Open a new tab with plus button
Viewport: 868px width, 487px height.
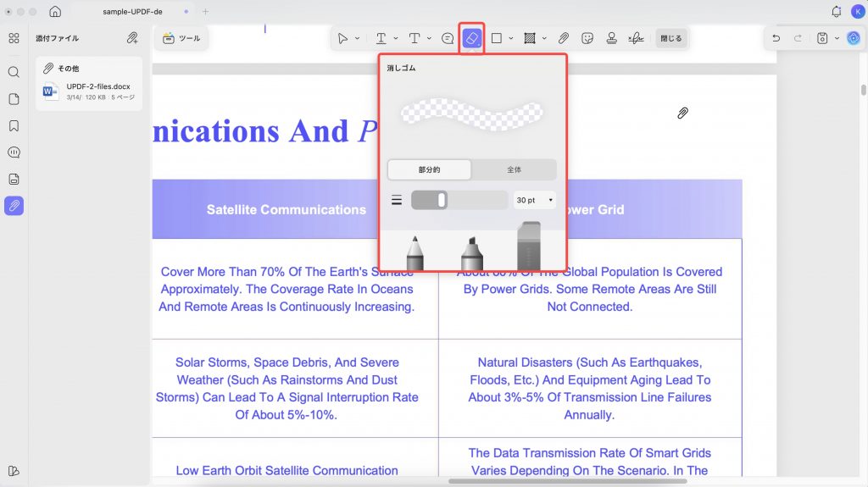(x=205, y=11)
